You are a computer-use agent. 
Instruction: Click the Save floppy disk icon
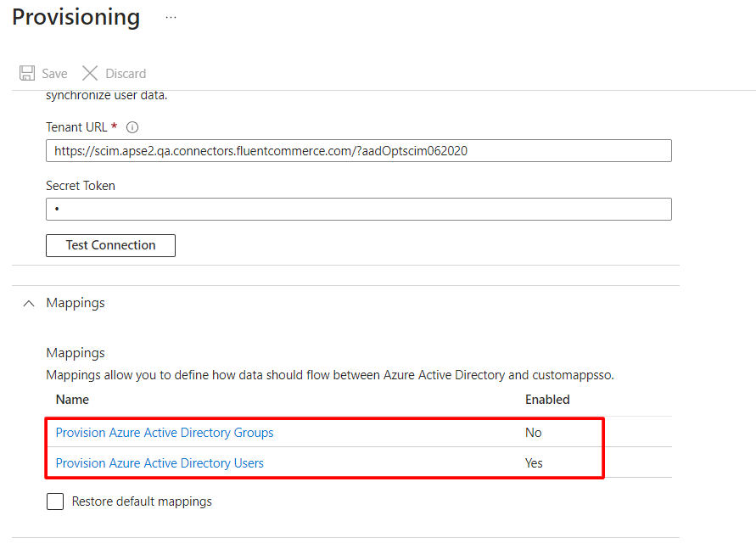[27, 73]
